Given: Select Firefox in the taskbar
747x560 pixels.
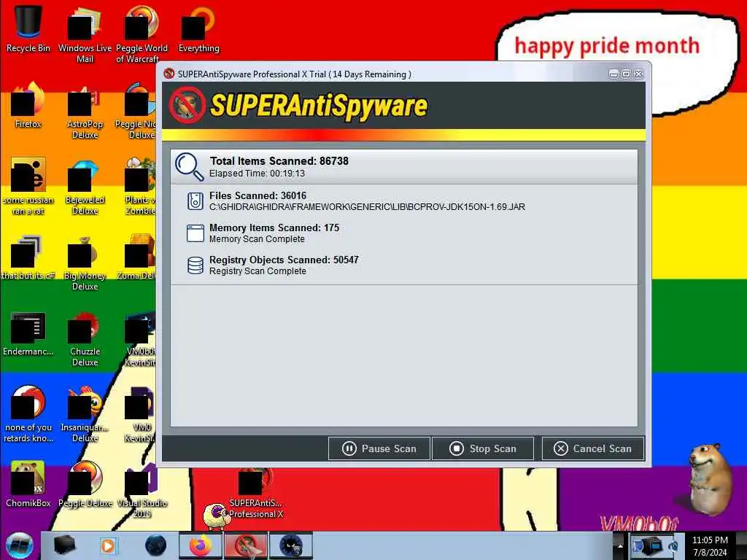Looking at the screenshot, I should tap(201, 545).
